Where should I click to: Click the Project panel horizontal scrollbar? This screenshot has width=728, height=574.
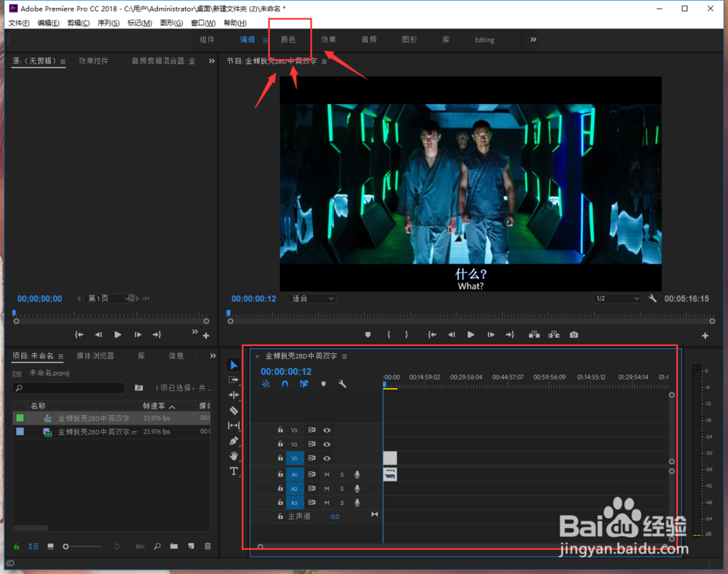point(31,527)
